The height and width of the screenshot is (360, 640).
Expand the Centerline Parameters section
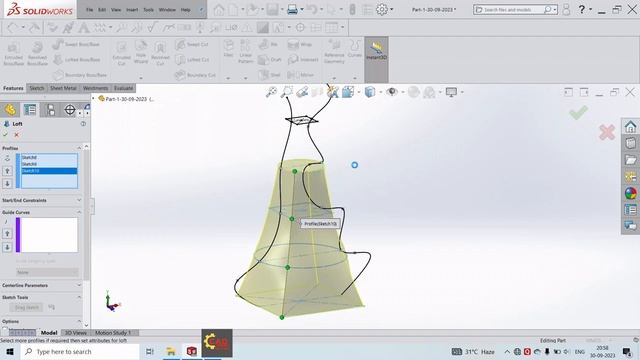pos(79,285)
